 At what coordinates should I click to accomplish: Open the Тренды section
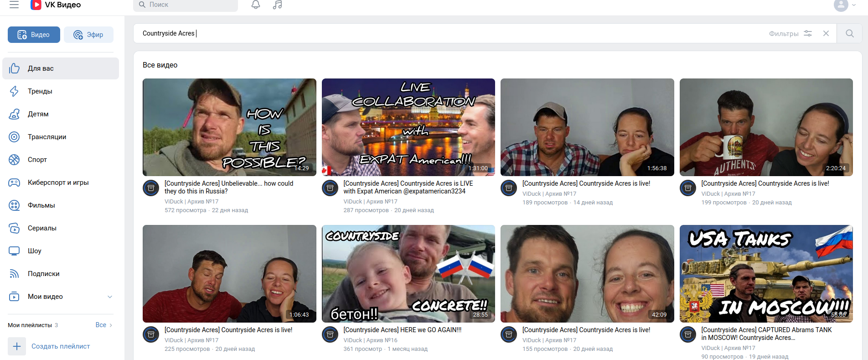click(61, 91)
